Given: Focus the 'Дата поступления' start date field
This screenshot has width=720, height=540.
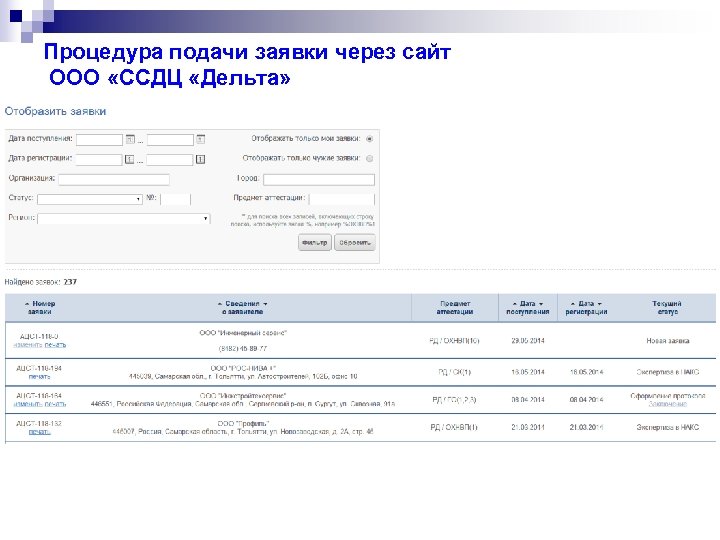Looking at the screenshot, I should point(99,140).
